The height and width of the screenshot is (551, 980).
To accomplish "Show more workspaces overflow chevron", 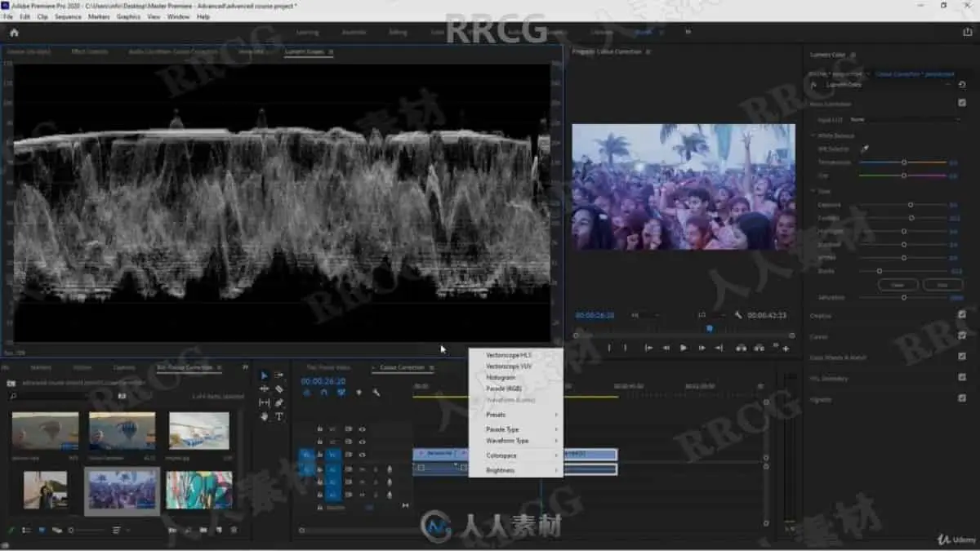I will coord(688,33).
